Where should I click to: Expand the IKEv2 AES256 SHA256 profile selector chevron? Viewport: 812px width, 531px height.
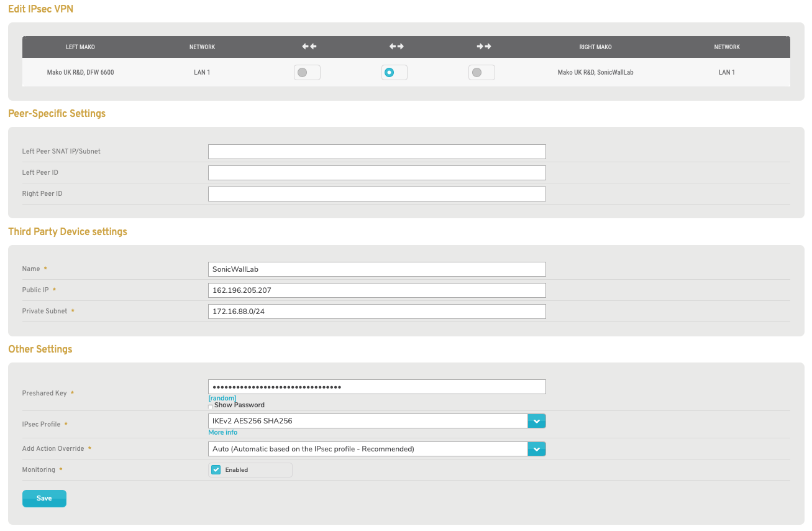click(x=536, y=421)
